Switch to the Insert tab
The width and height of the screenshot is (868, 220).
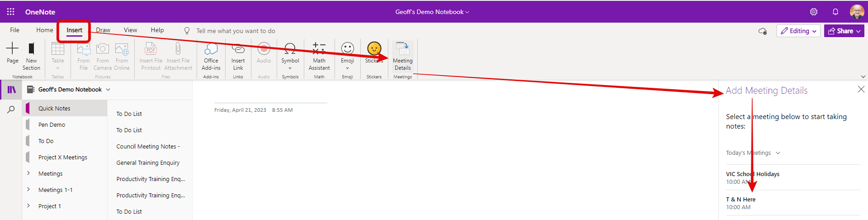75,30
